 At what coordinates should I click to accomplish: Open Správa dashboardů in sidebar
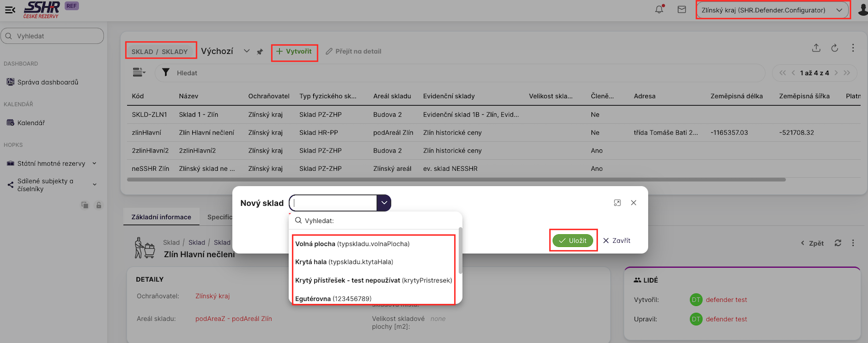[x=47, y=82]
